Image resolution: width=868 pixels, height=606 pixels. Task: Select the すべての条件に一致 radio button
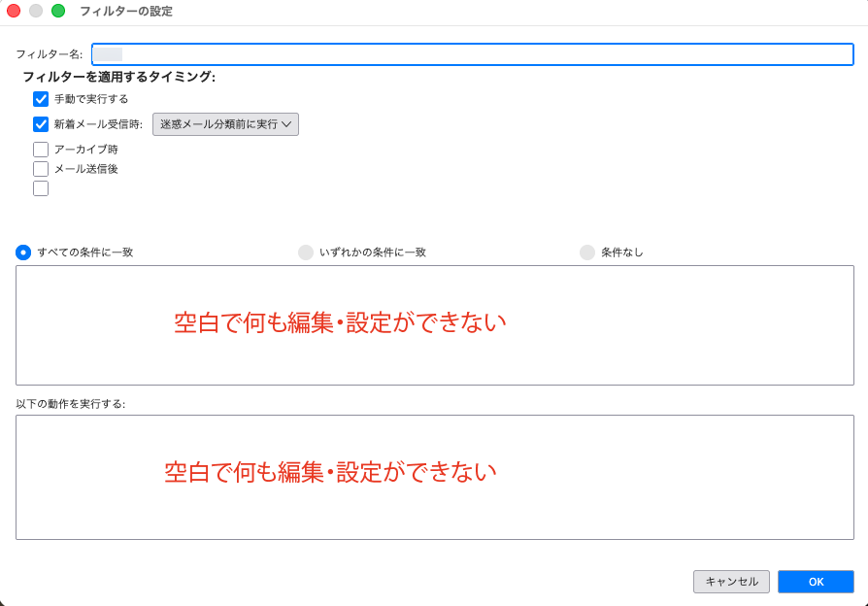23,252
